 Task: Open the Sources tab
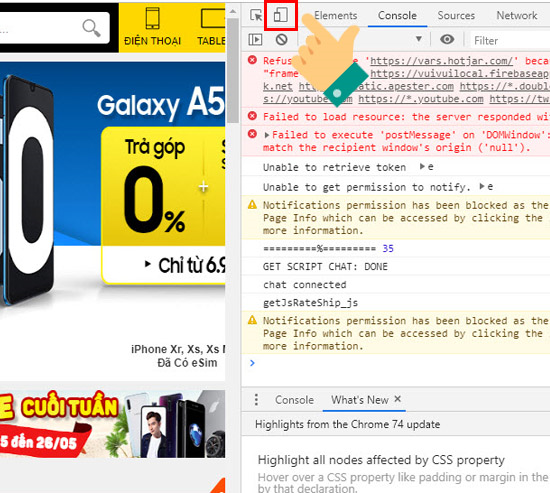[456, 15]
